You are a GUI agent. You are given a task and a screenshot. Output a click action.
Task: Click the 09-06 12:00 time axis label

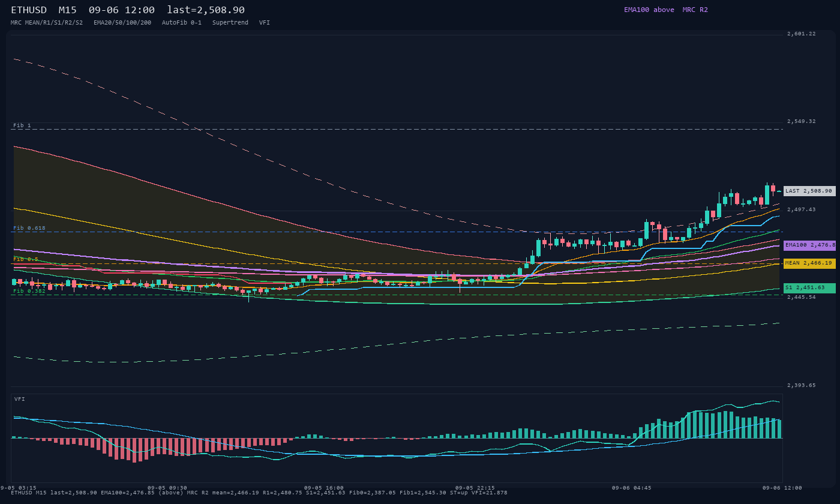coord(782,488)
